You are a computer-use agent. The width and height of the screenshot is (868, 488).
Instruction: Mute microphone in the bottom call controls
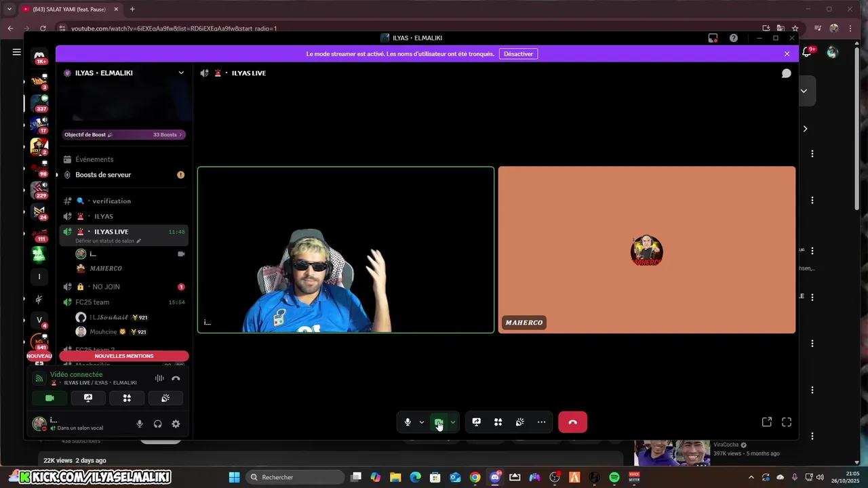[x=408, y=422]
